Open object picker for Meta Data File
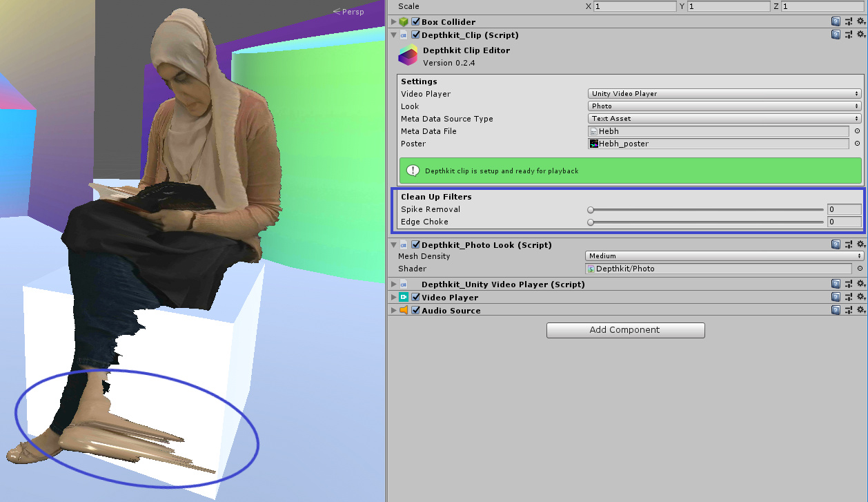 tap(857, 131)
